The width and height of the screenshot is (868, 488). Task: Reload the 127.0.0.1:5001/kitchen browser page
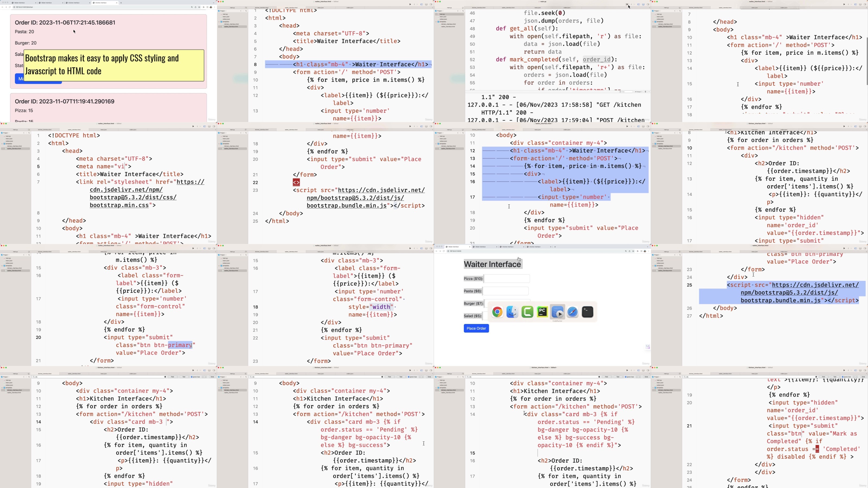(x=10, y=7)
